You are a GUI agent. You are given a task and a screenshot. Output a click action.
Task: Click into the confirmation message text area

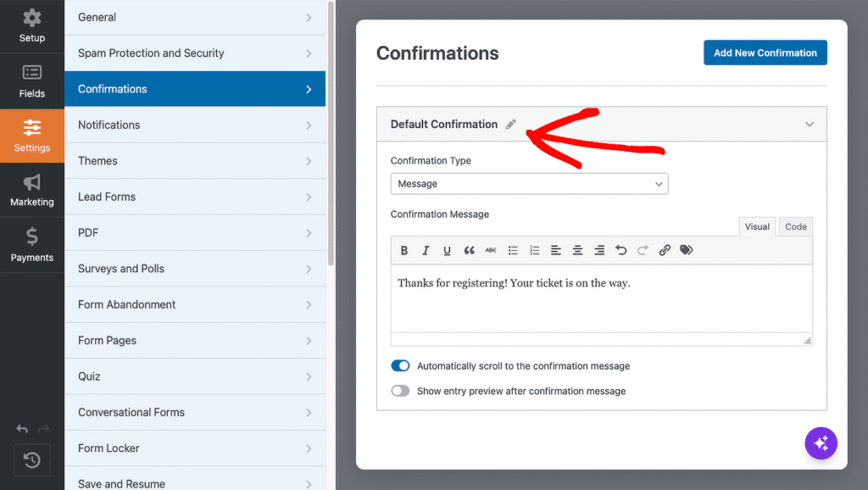click(601, 298)
